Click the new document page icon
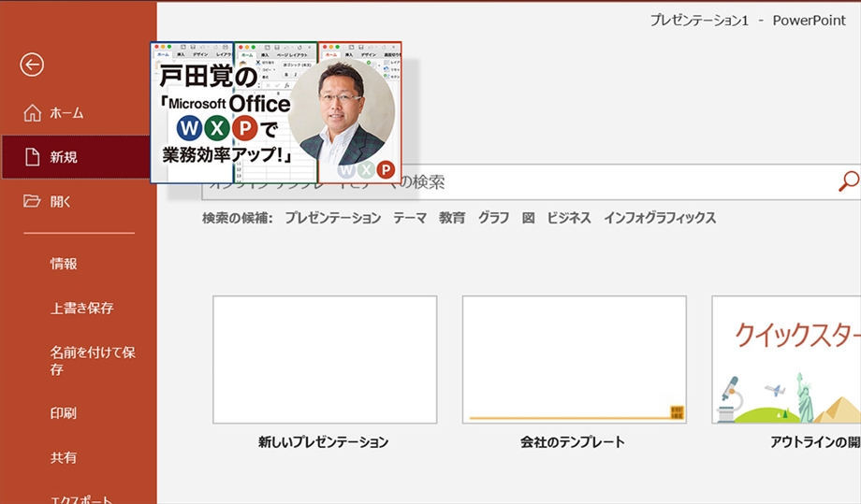The width and height of the screenshot is (861, 504). point(33,157)
